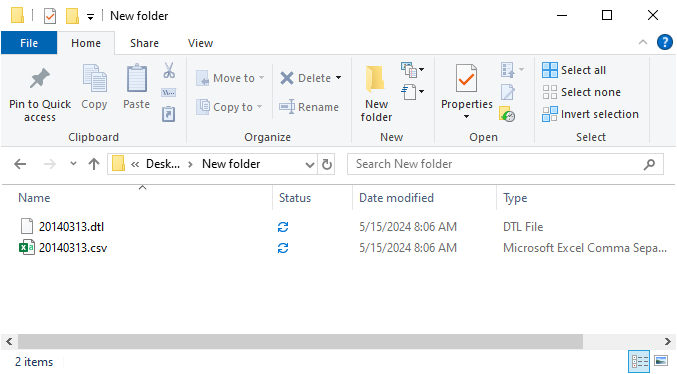Click the Edit icon in Open group
Screen dimensions: 677x374
tap(508, 92)
